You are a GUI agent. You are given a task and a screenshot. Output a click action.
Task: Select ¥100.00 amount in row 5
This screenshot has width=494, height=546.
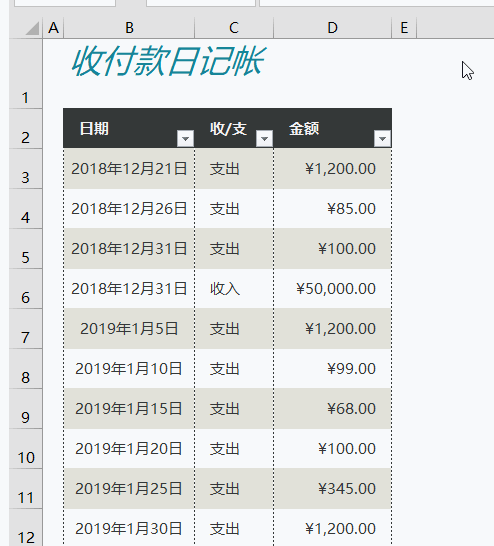tap(332, 249)
